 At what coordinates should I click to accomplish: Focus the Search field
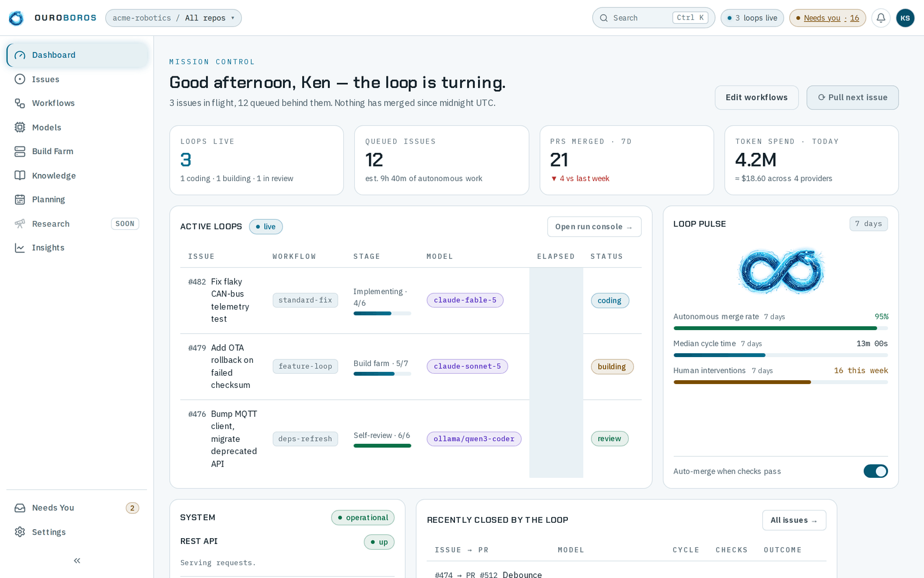tap(653, 18)
